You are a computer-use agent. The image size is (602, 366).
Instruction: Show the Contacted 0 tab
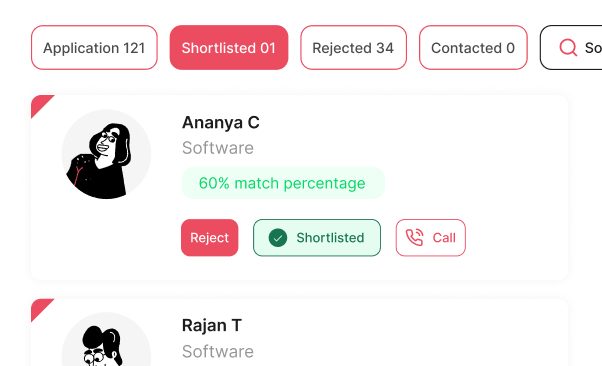coord(473,48)
